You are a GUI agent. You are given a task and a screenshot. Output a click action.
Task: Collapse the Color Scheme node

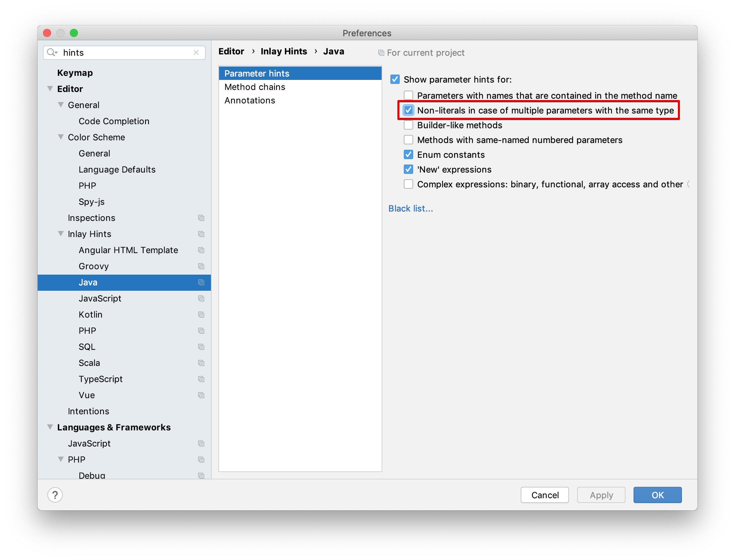pos(61,137)
